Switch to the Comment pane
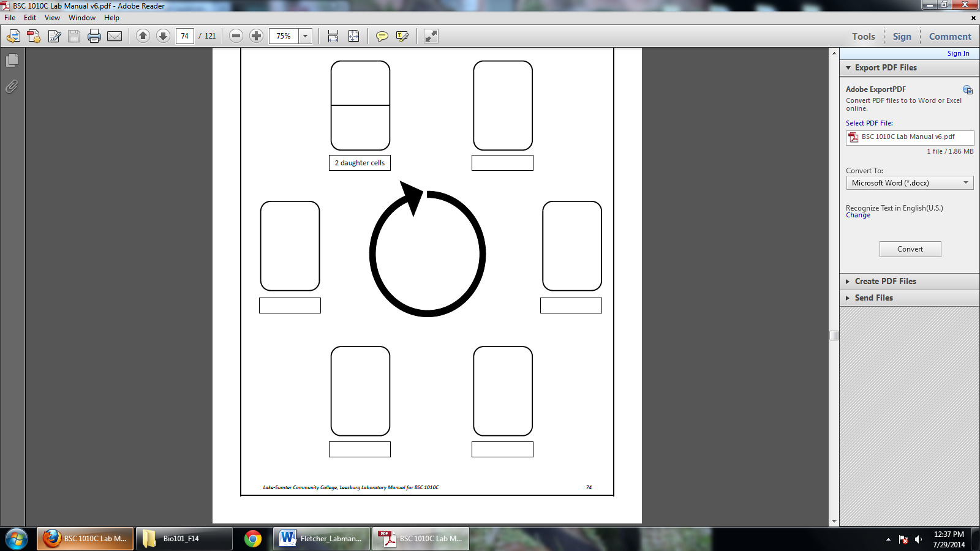The image size is (980, 551). click(x=950, y=37)
